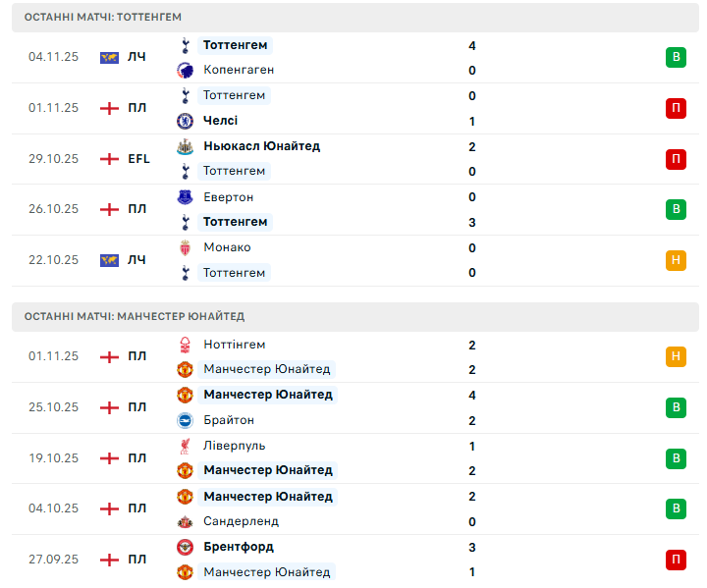This screenshot has height=588, width=707.
Task: Click red П badge for Brentford match
Action: pos(676,560)
